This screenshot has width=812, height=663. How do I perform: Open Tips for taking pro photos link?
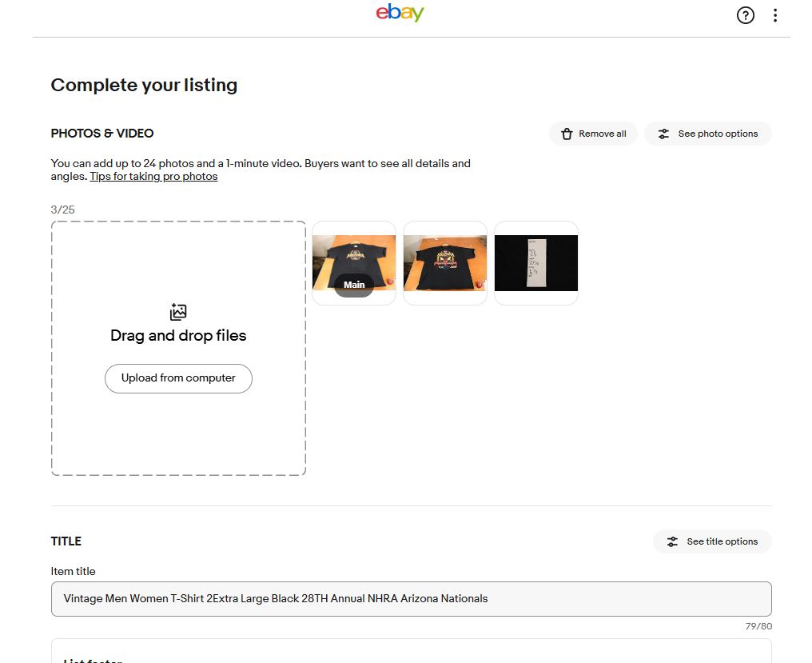tap(153, 176)
